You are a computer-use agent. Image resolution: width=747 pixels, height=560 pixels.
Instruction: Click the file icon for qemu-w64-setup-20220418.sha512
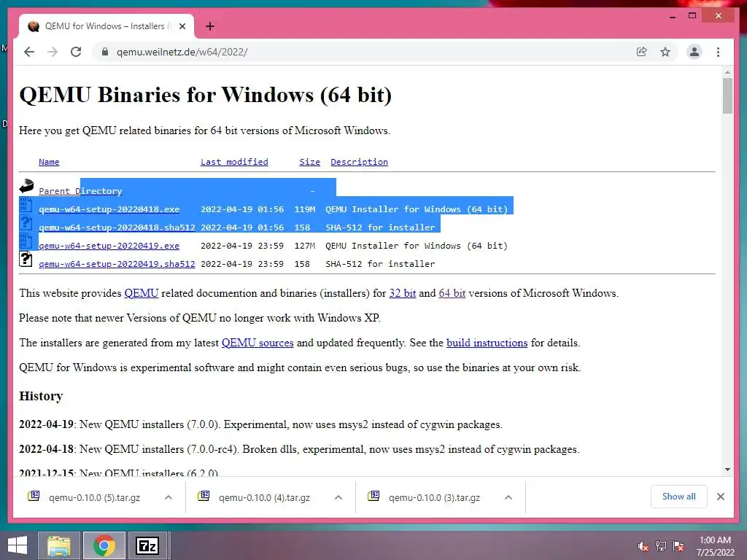coord(26,223)
